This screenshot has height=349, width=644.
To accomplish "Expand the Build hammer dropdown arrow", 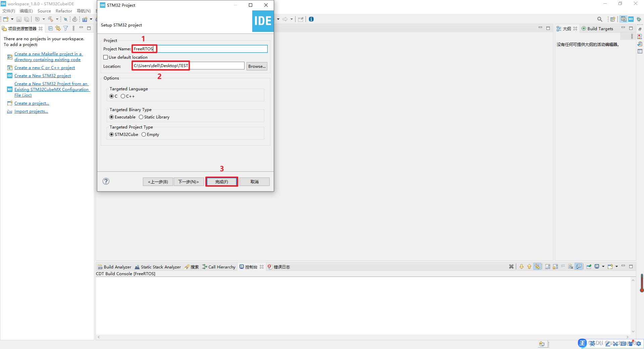I will pos(57,19).
